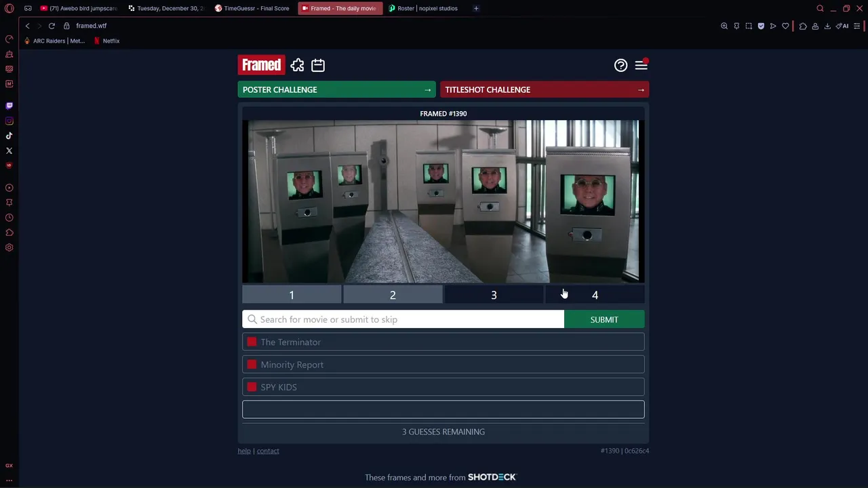Click the pin icon in address bar
Image resolution: width=868 pixels, height=488 pixels.
736,26
